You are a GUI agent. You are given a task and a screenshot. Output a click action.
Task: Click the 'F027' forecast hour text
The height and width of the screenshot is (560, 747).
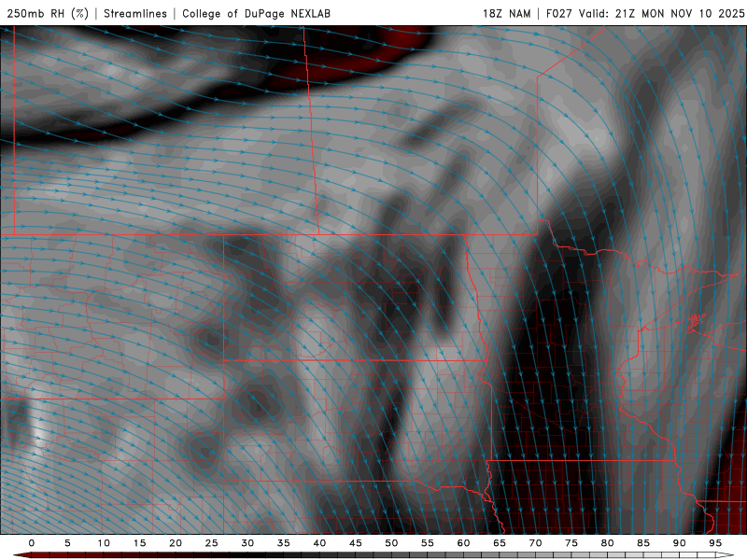[559, 13]
